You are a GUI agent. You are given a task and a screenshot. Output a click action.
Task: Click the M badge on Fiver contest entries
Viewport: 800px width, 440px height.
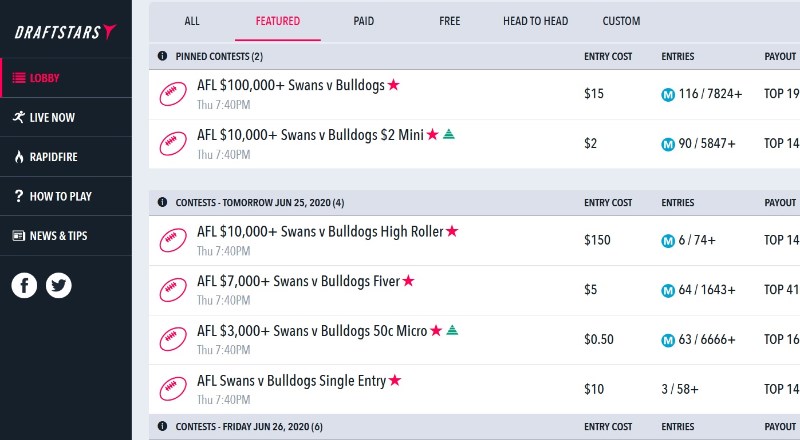point(668,290)
